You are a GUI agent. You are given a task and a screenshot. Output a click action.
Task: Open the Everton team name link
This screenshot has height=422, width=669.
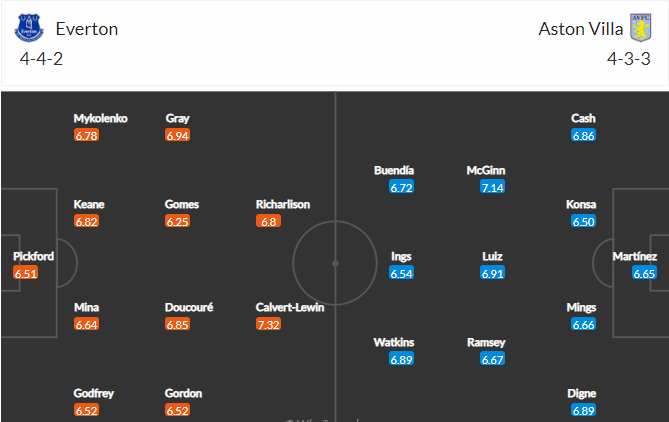tap(87, 29)
